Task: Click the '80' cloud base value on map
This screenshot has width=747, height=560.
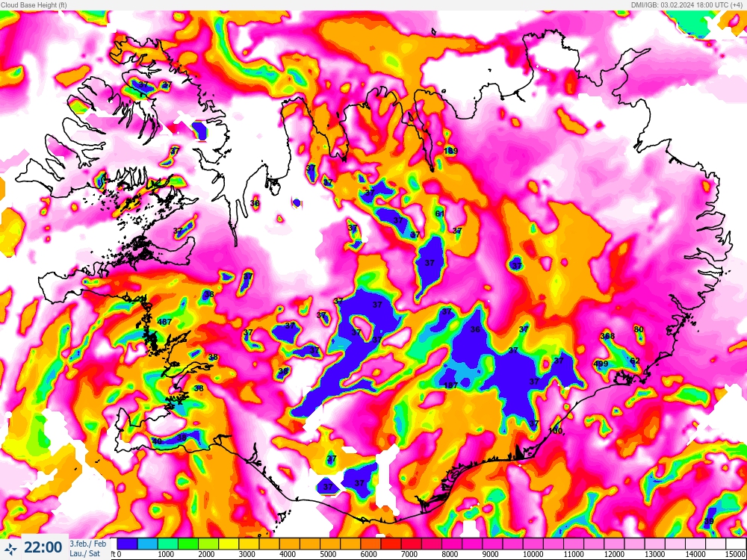Action: pos(639,329)
